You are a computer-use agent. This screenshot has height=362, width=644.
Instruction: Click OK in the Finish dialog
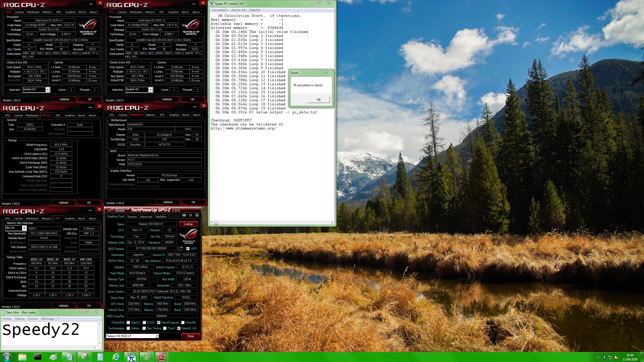click(318, 100)
